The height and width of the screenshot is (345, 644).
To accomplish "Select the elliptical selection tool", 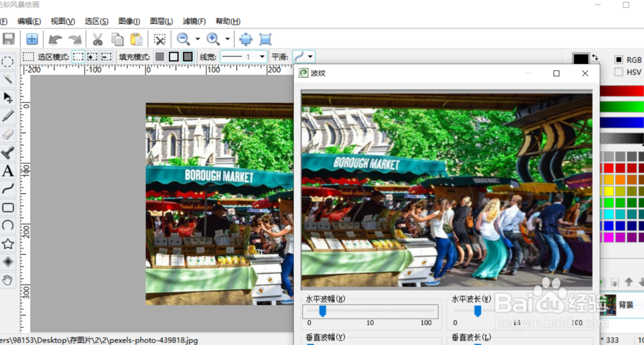I will click(7, 62).
